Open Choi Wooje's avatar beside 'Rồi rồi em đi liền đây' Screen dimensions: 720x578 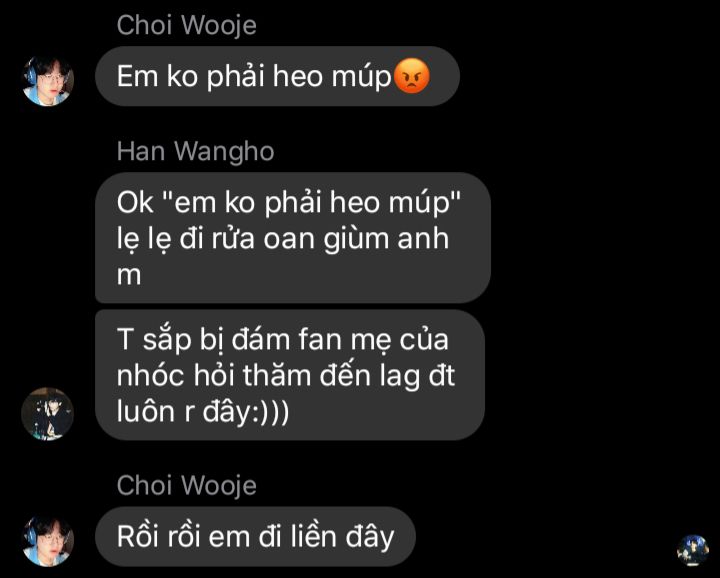click(48, 541)
